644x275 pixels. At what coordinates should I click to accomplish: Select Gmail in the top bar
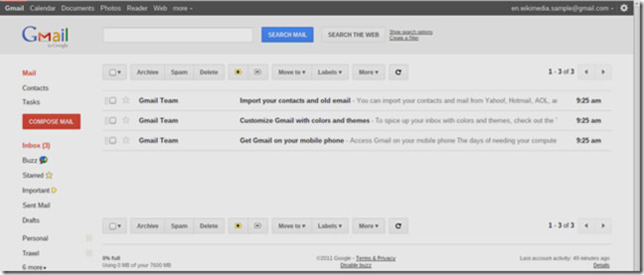(14, 8)
